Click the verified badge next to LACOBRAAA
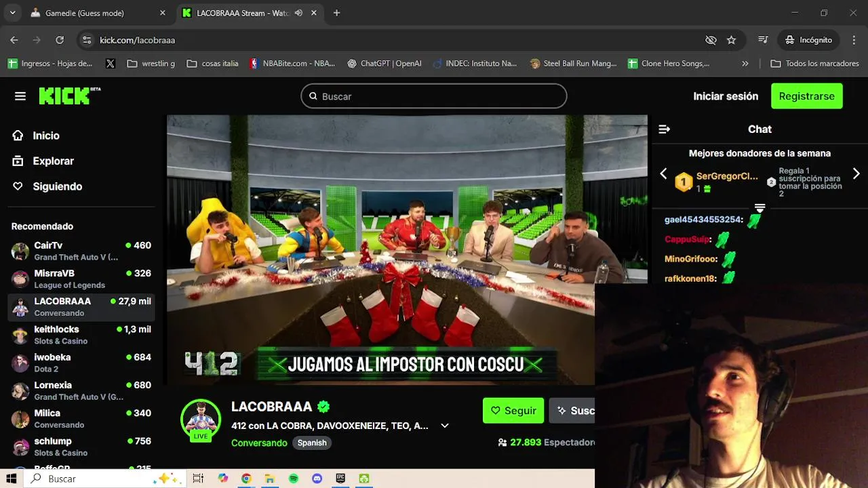This screenshot has width=868, height=488. coord(323,407)
